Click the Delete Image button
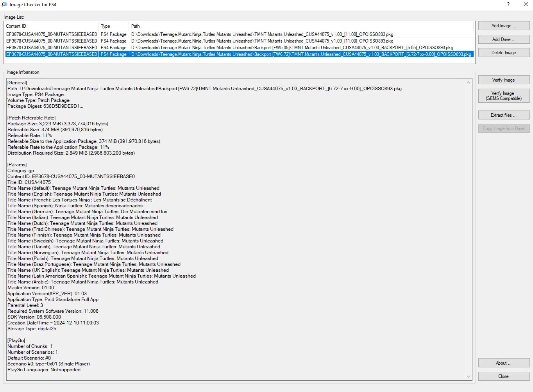Screen dimensions: 533x392 [x=504, y=53]
